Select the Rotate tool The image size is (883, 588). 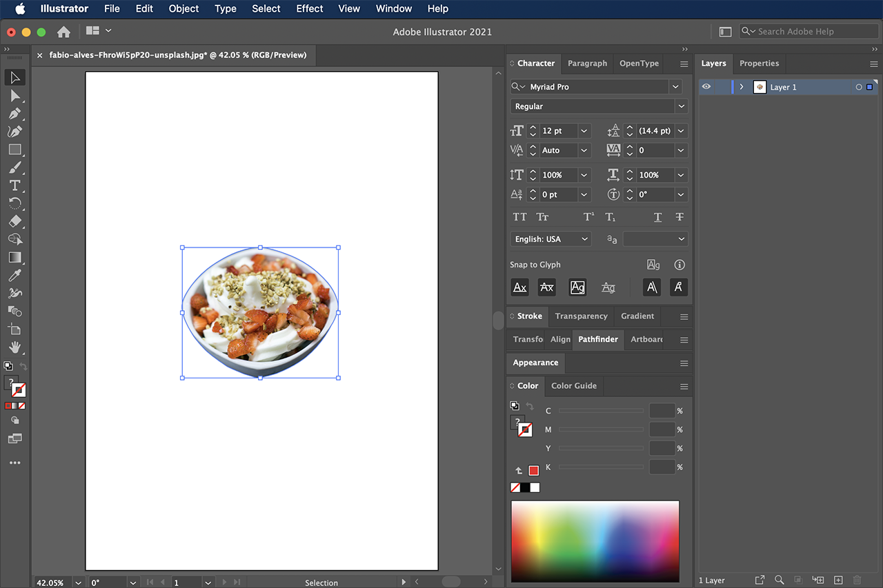point(15,203)
